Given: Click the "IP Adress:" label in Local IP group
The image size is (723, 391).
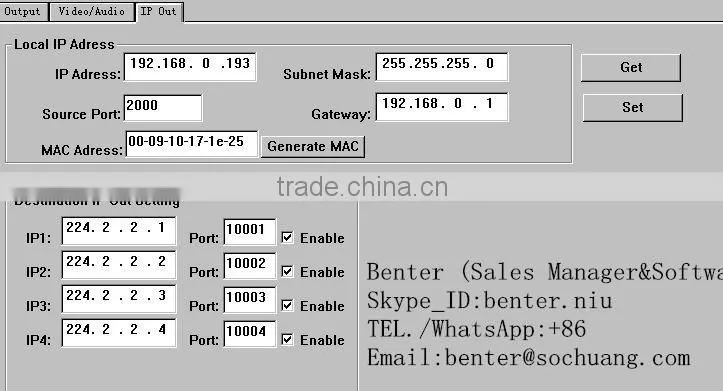Looking at the screenshot, I should pyautogui.click(x=88, y=74).
